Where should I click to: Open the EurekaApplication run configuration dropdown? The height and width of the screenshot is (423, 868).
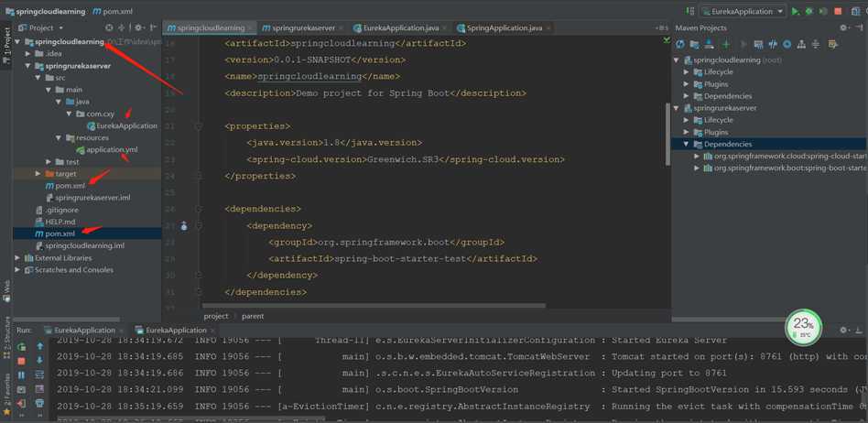pos(743,11)
